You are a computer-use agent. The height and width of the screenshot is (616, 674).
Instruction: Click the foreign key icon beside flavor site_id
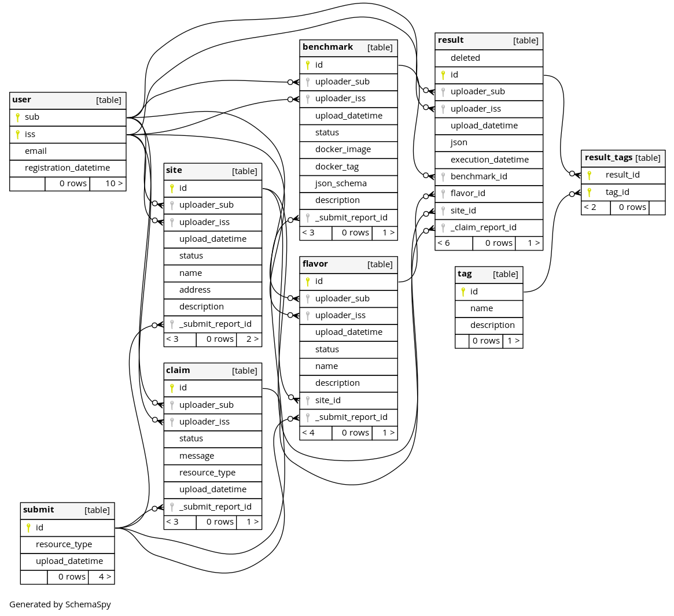[x=308, y=401]
